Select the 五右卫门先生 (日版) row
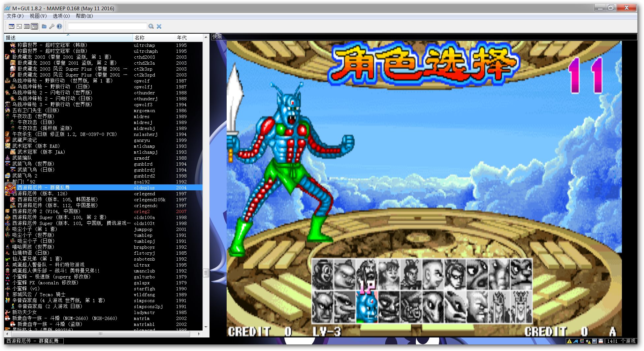 [x=103, y=111]
